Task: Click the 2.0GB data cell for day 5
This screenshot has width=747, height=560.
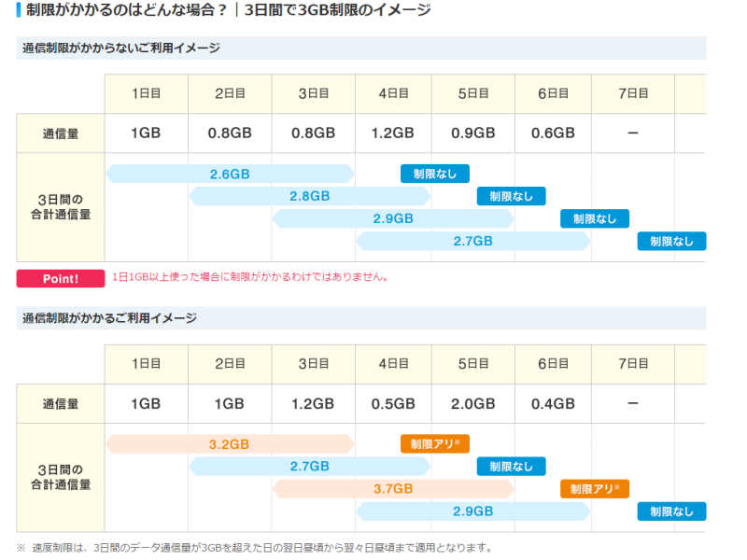Action: pyautogui.click(x=472, y=403)
